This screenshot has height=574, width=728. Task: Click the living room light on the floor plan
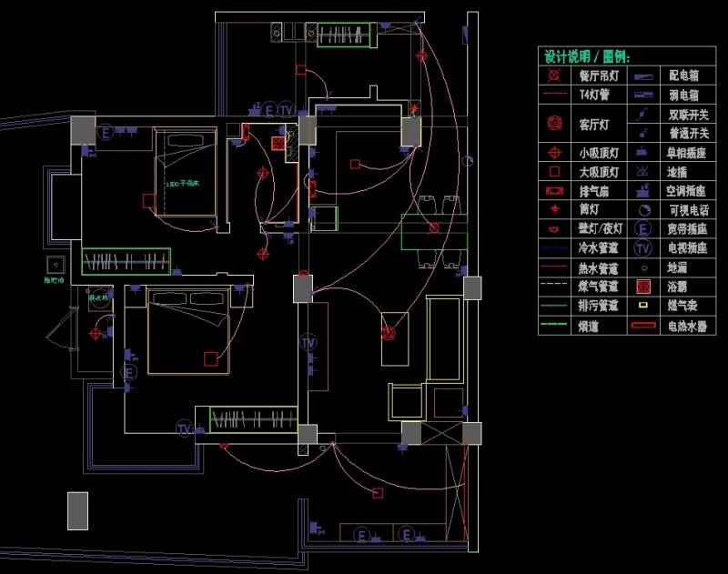(x=389, y=333)
